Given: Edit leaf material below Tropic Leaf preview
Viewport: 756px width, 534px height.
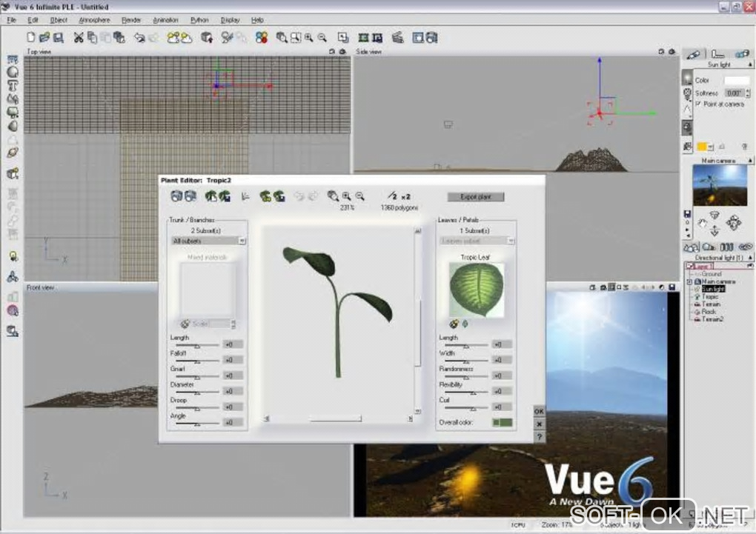Looking at the screenshot, I should click(x=454, y=324).
